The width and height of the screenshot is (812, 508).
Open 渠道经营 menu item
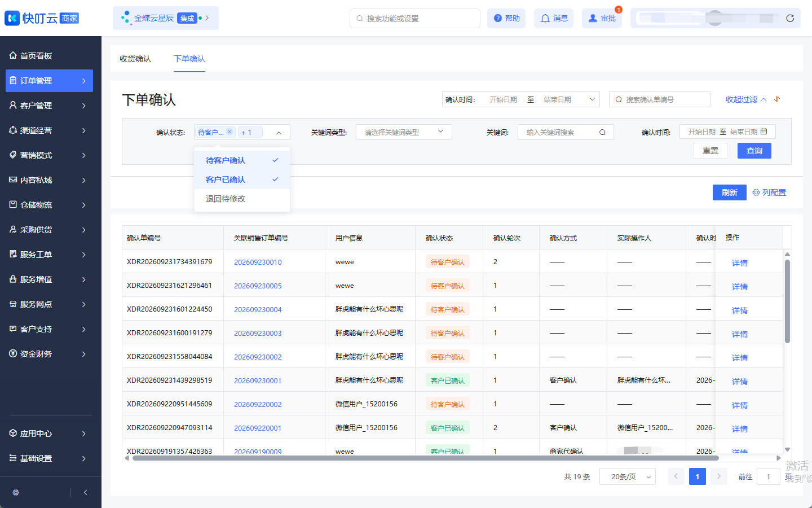tap(49, 130)
